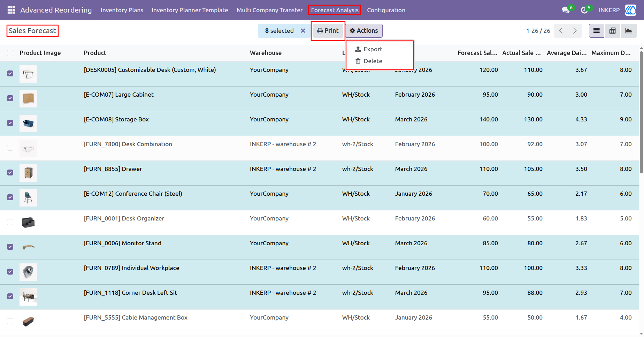Screen dimensions: 644x337
Task: Sort by the Warehouse column header
Action: [x=266, y=53]
